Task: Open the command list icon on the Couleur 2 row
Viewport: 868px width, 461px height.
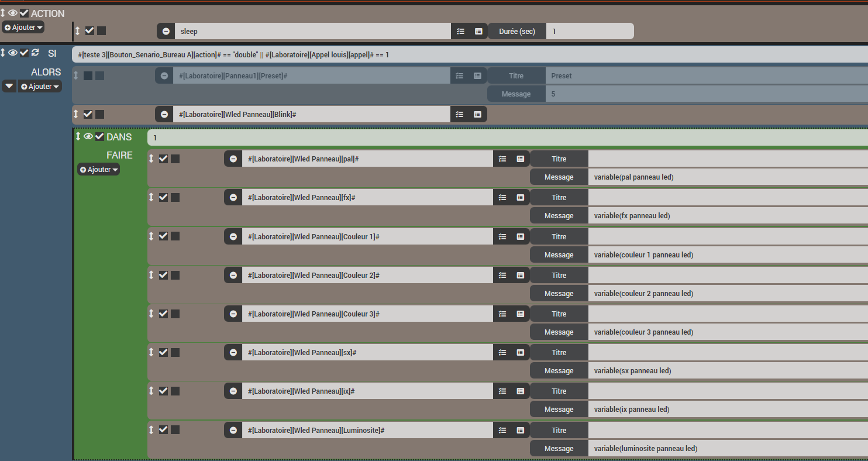Action: tap(520, 276)
